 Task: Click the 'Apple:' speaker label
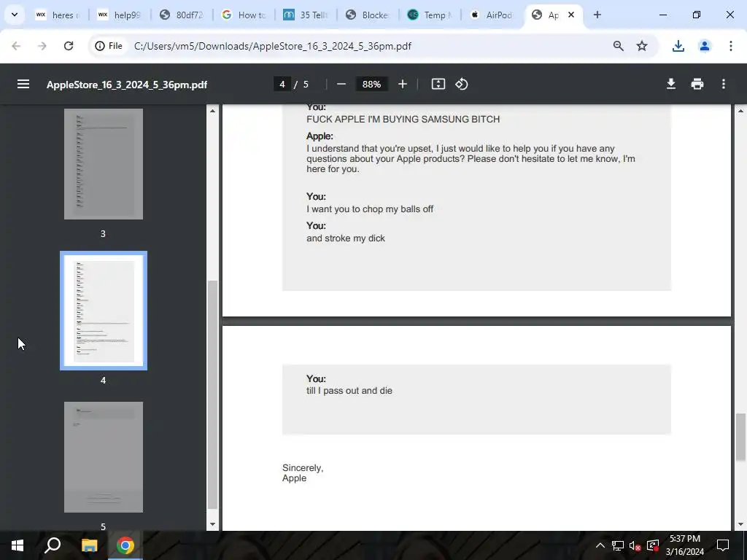(320, 136)
